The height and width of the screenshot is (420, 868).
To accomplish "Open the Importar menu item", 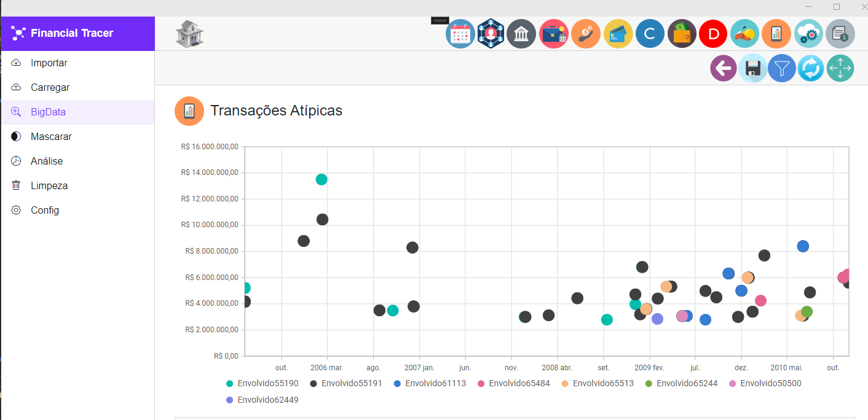I will coord(49,63).
